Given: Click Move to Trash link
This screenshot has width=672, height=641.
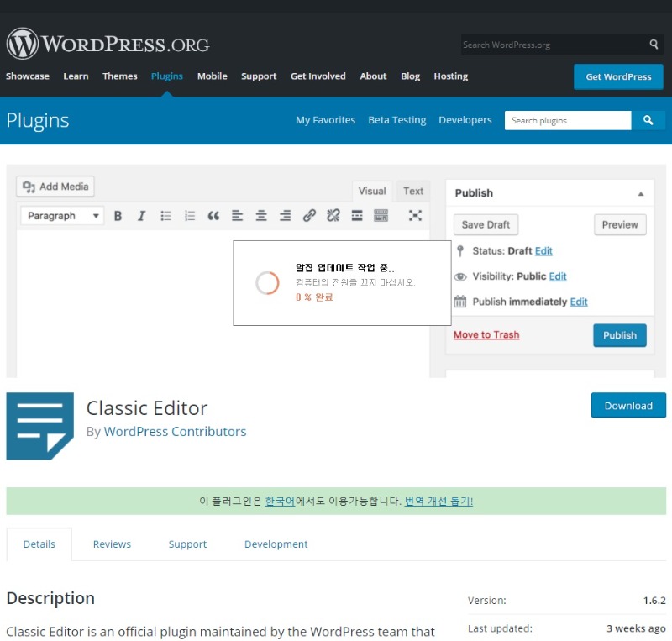Looking at the screenshot, I should coord(486,335).
